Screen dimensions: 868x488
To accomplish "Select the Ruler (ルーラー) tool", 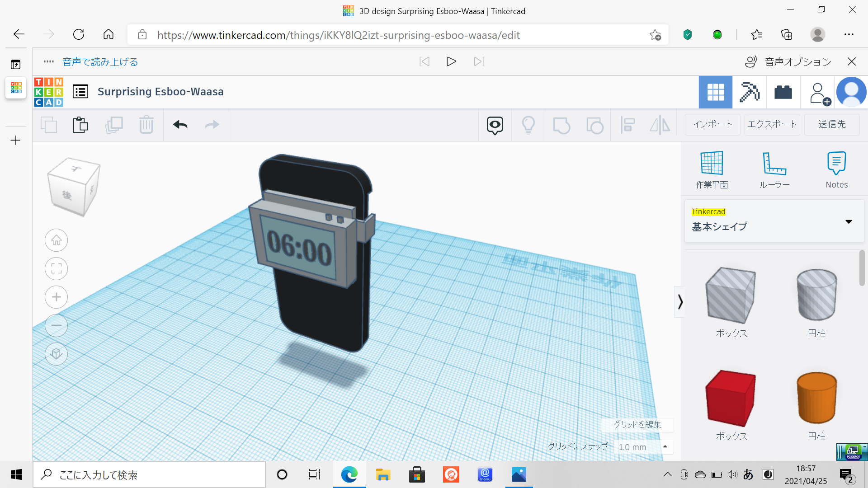I will click(774, 170).
